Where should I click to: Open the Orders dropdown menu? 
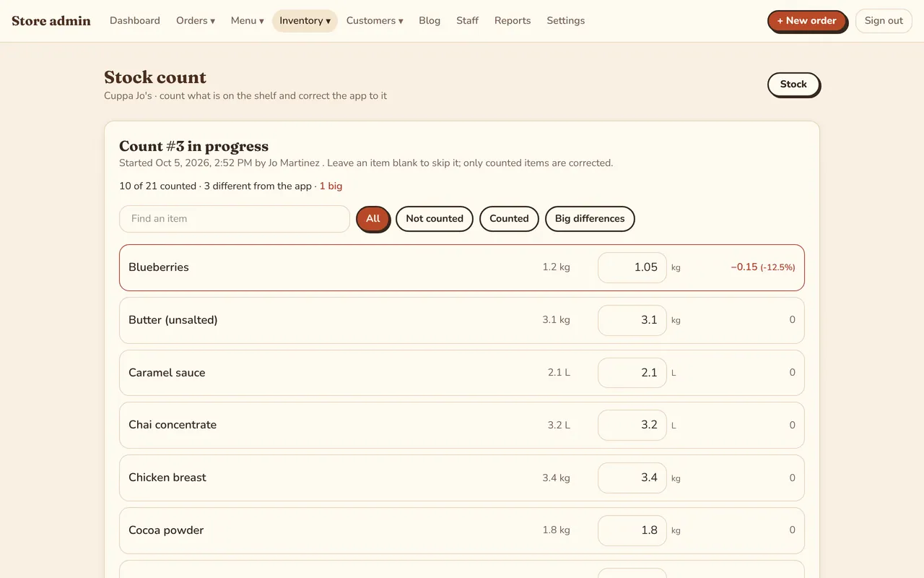[196, 21]
